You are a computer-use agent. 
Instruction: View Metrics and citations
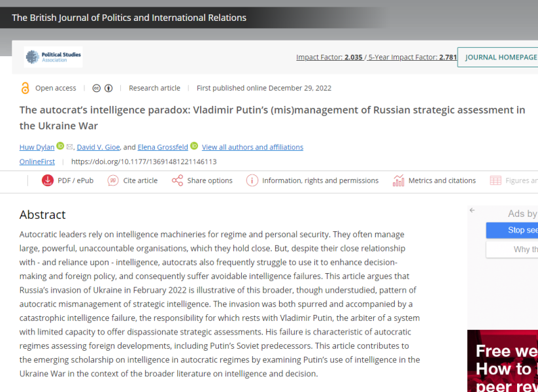434,180
